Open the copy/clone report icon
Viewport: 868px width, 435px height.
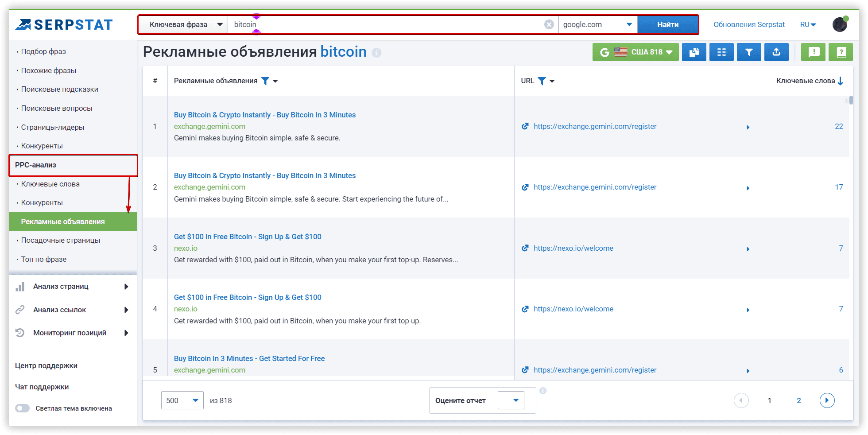694,52
